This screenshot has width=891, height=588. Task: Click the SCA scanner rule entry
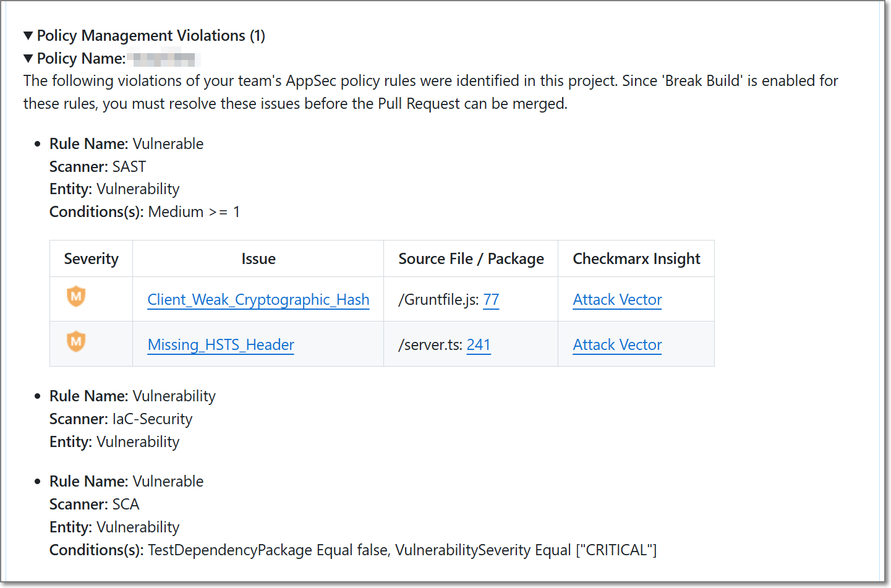tap(94, 505)
